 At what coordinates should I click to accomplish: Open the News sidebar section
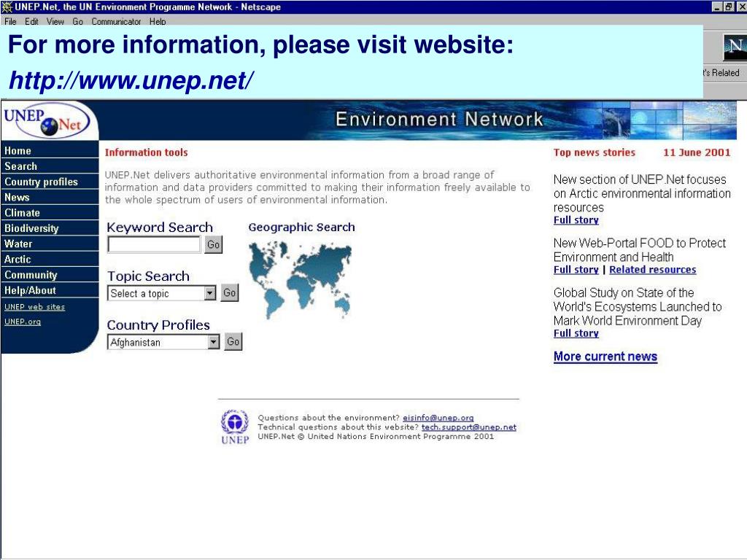coord(50,197)
